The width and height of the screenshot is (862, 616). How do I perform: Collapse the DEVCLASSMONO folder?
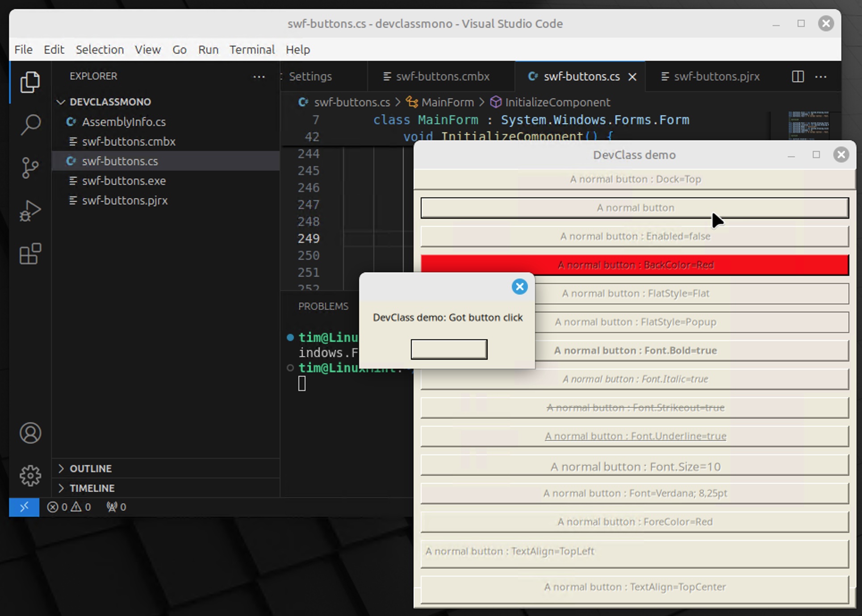[61, 102]
